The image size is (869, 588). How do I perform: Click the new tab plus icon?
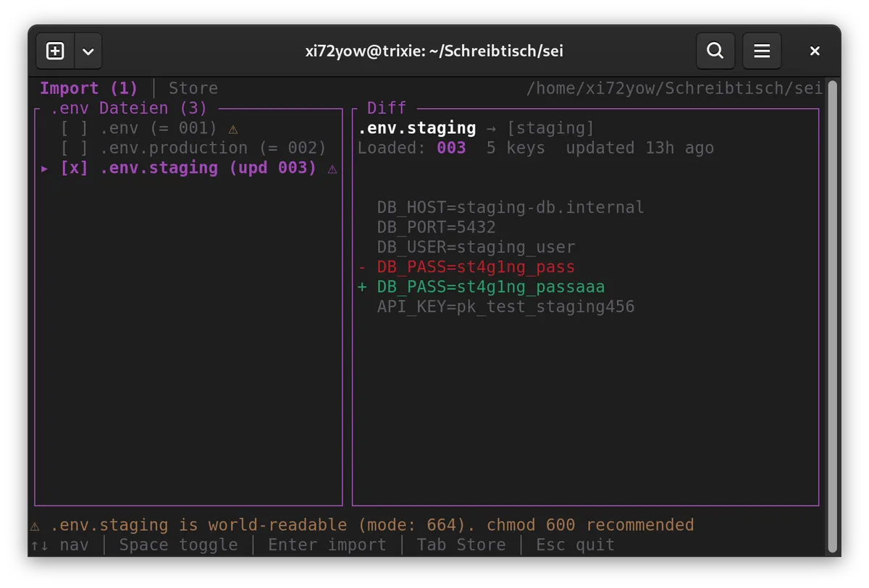55,51
